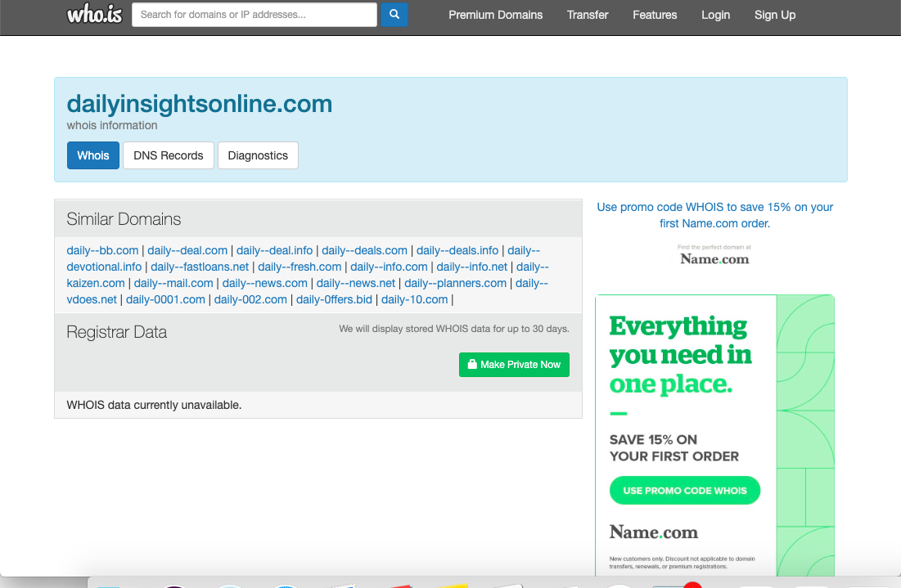
Task: Open the daily--deal.com link
Action: (187, 250)
